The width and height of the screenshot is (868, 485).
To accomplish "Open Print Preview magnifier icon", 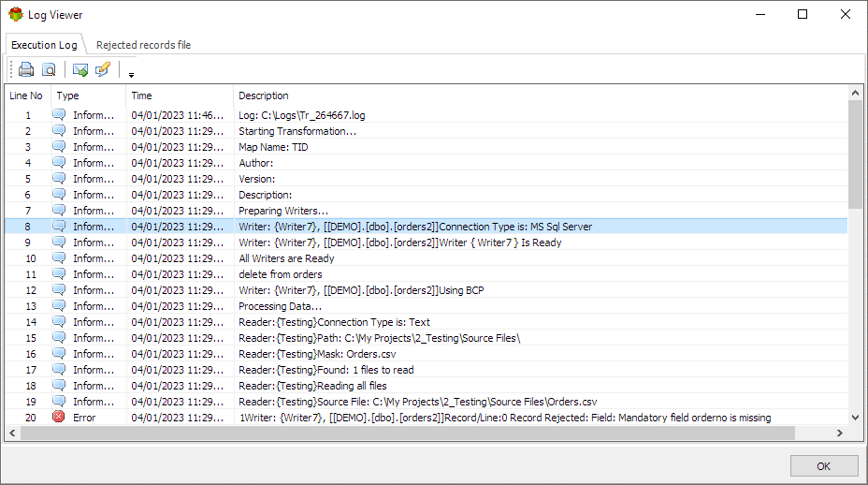I will [49, 69].
